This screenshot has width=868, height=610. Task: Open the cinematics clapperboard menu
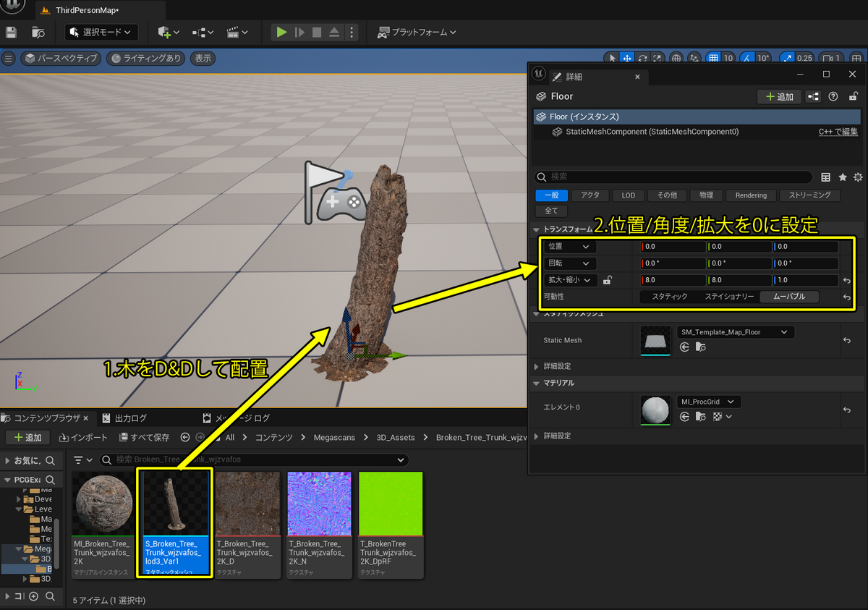(x=237, y=33)
